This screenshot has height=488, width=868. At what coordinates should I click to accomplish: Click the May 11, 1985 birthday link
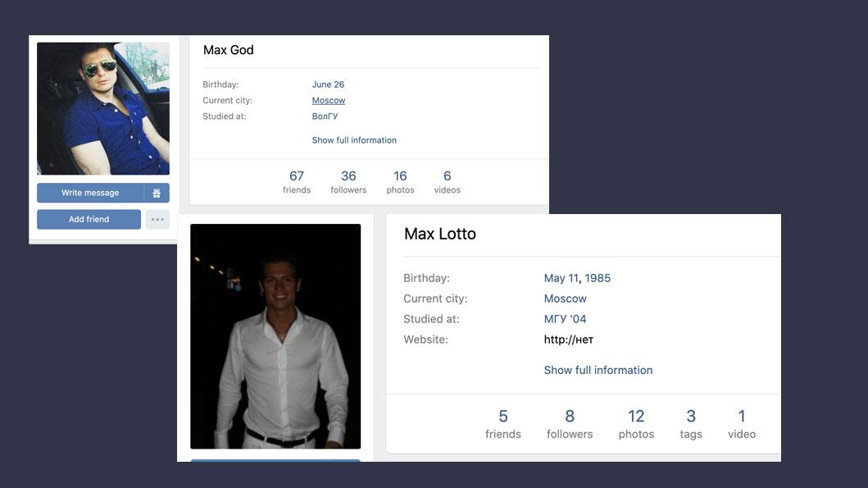tap(577, 278)
